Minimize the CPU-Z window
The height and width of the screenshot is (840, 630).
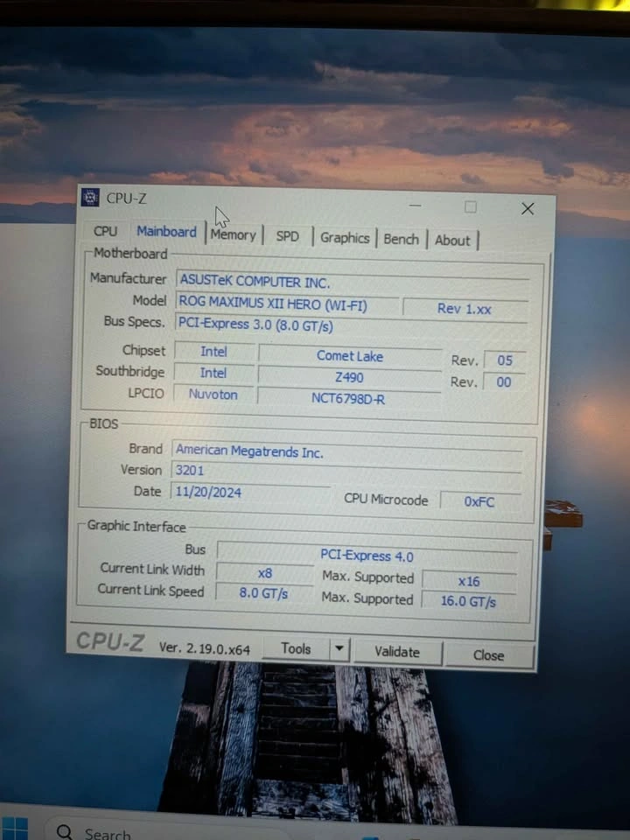tap(415, 205)
